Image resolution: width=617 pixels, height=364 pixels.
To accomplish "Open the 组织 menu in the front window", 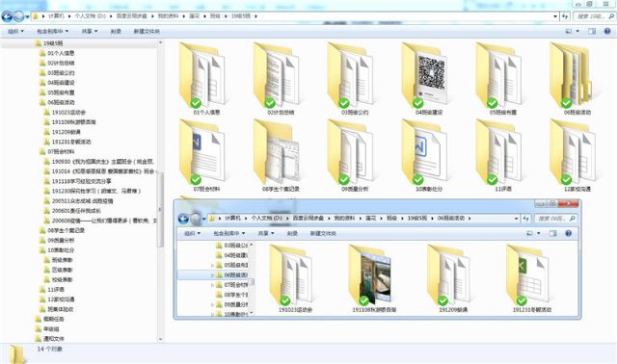I will pyautogui.click(x=192, y=233).
